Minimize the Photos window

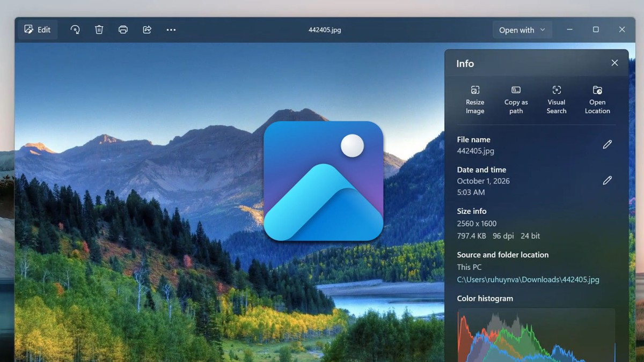coord(569,29)
